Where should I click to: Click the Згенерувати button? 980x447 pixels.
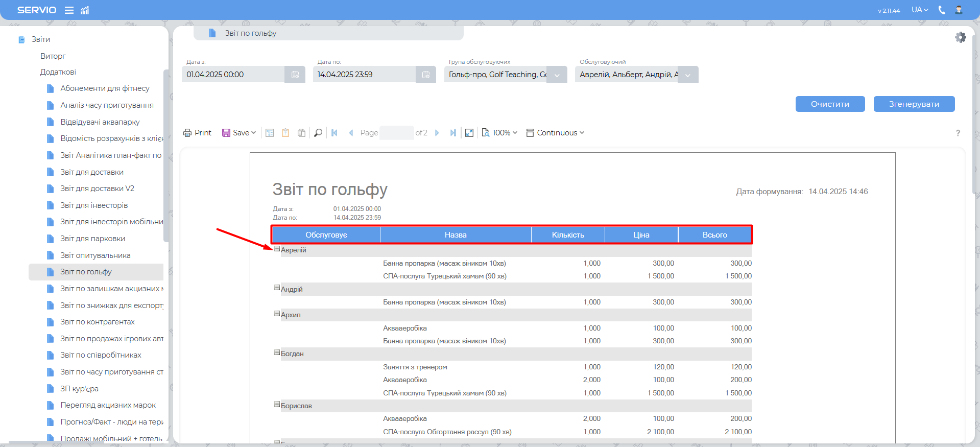point(914,104)
